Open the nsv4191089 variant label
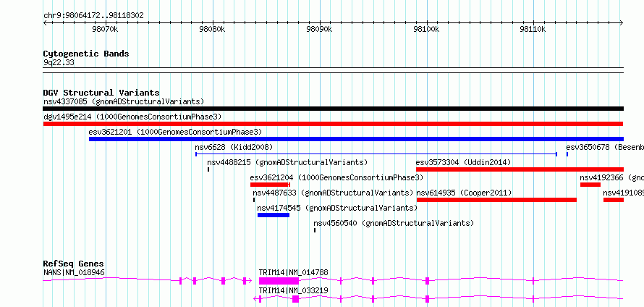644x307 pixels. pos(623,193)
